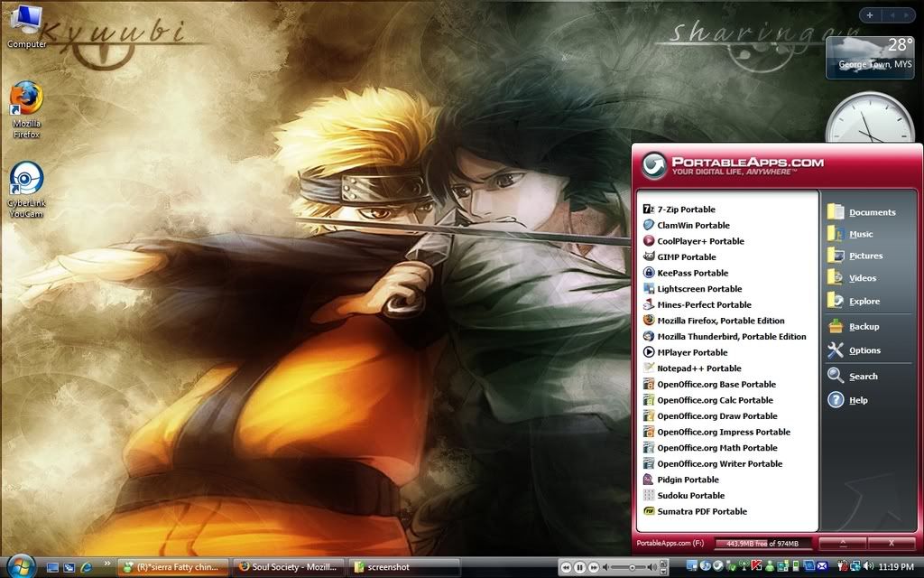This screenshot has width=924, height=578.
Task: Open KeePass Portable
Action: (x=686, y=273)
